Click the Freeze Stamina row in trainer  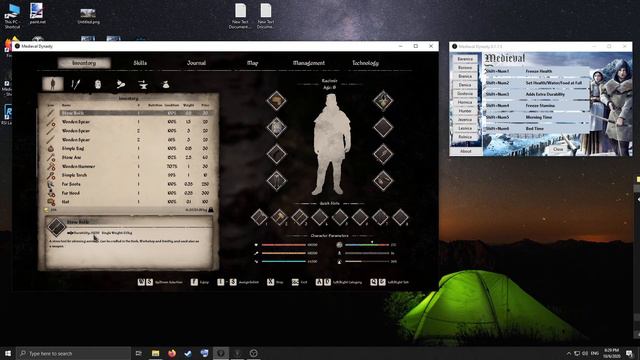point(536,105)
